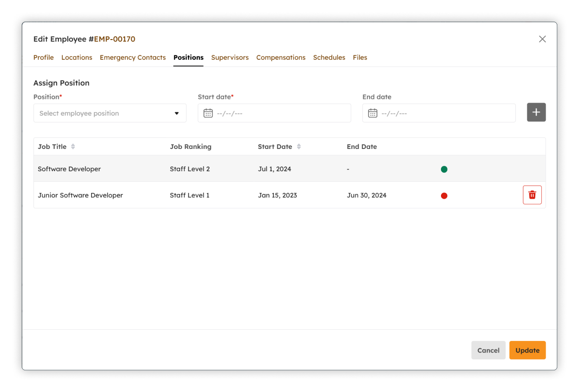Screen dimensions: 579x392
Task: Click employee ID EMP-00170 link
Action: pos(114,39)
